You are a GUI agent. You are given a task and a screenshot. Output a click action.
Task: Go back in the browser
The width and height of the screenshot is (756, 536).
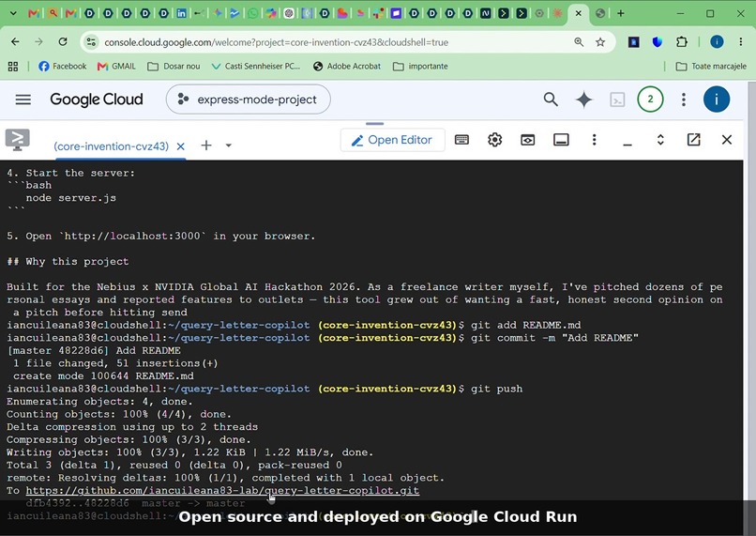click(x=15, y=42)
